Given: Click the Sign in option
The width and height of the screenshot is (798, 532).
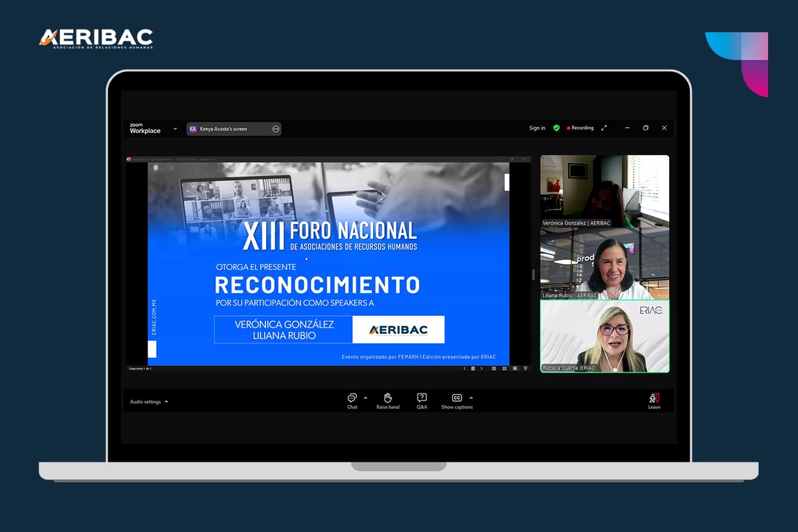Looking at the screenshot, I should [537, 128].
